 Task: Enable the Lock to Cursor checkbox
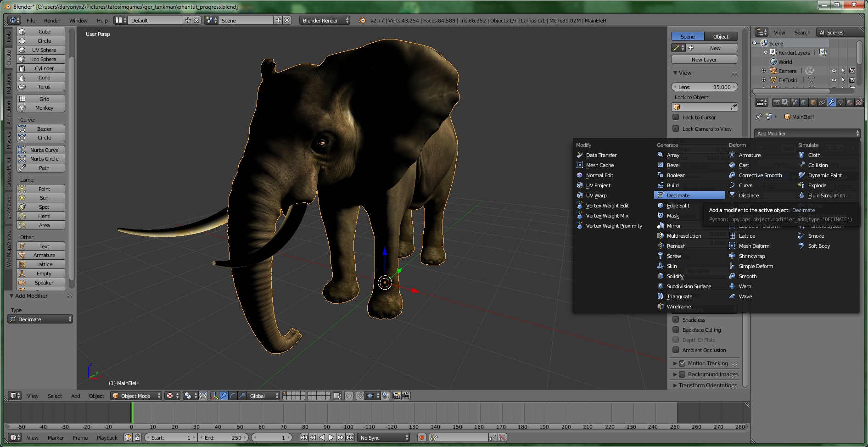(676, 117)
